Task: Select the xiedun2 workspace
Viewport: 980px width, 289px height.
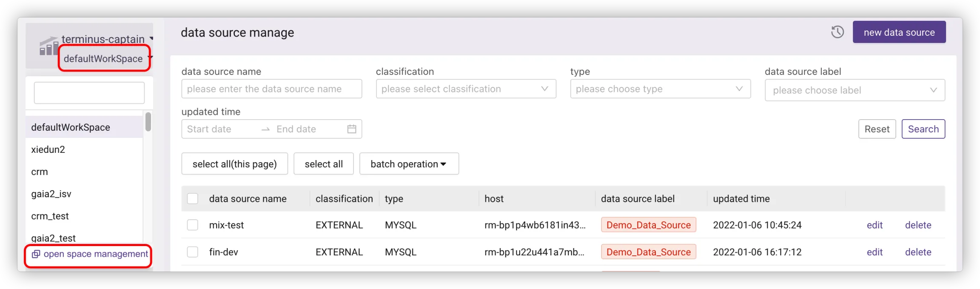Action: pos(48,149)
